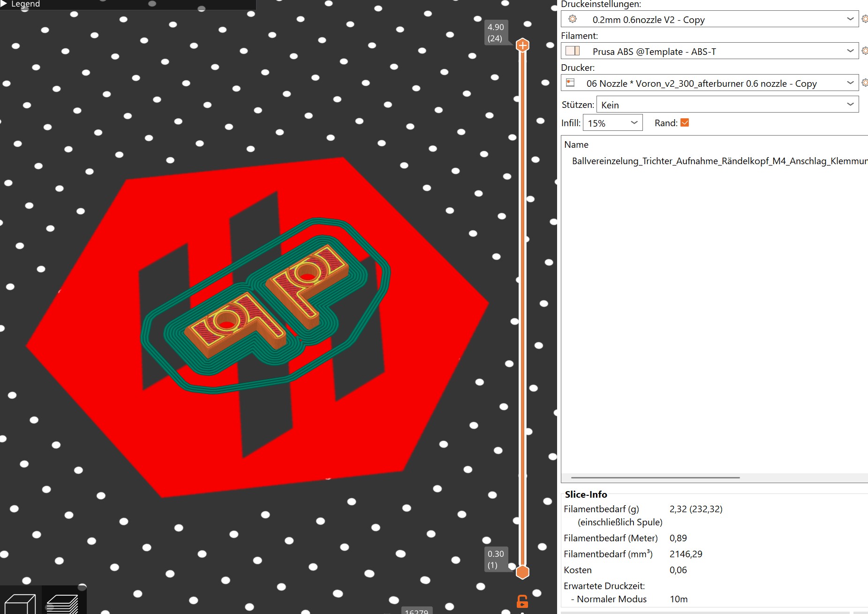Toggle the orange slider lock icon
The width and height of the screenshot is (868, 614).
pyautogui.click(x=522, y=601)
